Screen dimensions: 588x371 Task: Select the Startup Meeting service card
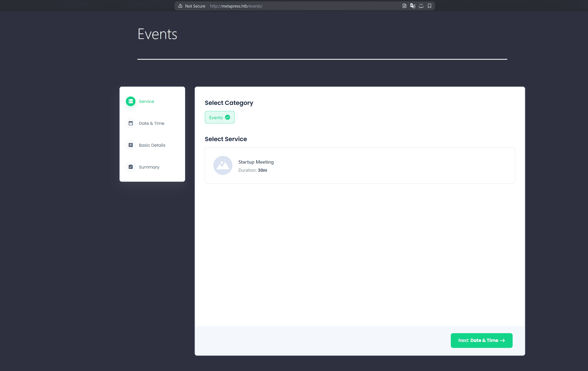[x=360, y=165]
